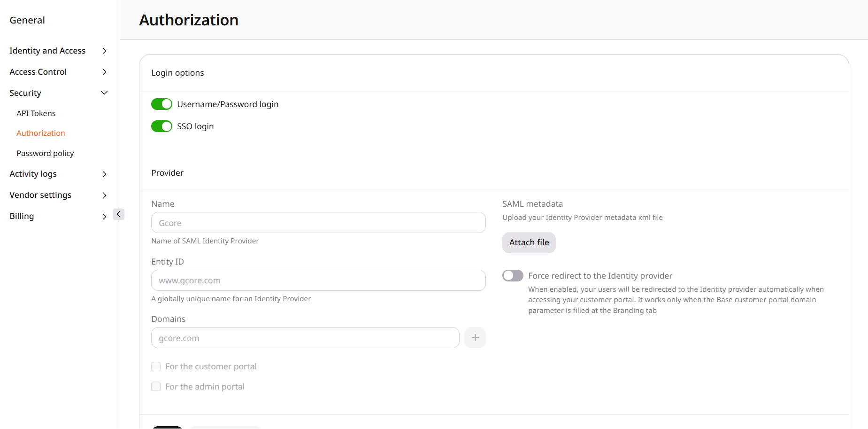Viewport: 868px width, 429px height.
Task: Collapse the Security section
Action: (x=59, y=93)
